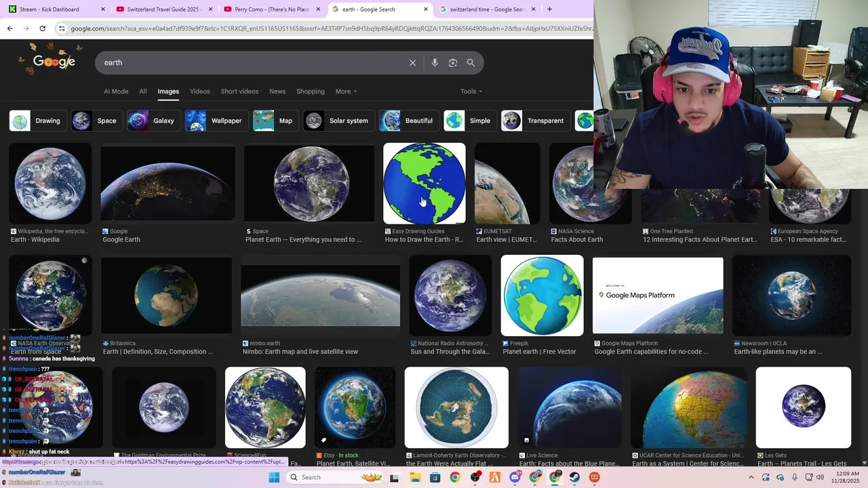Viewport: 868px width, 488px height.
Task: Open Microsoft Store from the taskbar
Action: [x=435, y=477]
